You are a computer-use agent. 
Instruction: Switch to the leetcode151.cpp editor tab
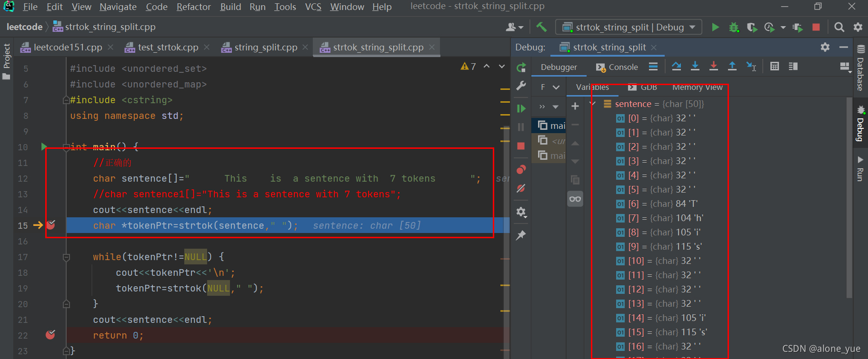67,47
